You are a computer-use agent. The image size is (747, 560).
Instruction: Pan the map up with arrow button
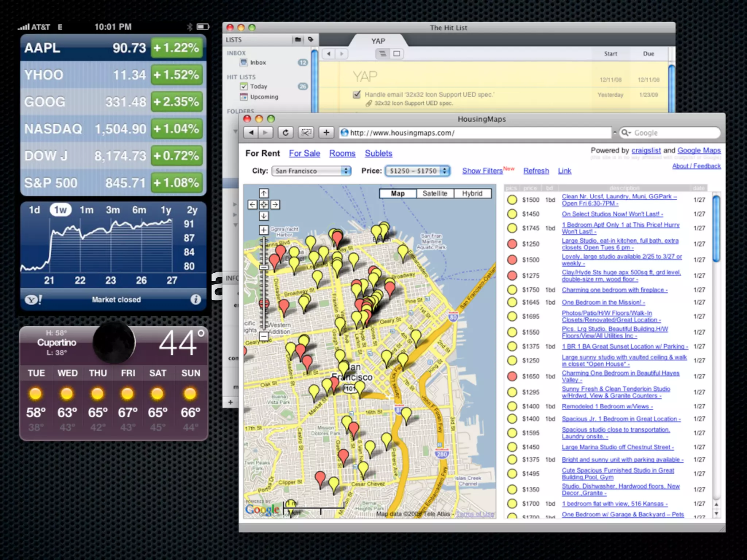click(x=264, y=193)
